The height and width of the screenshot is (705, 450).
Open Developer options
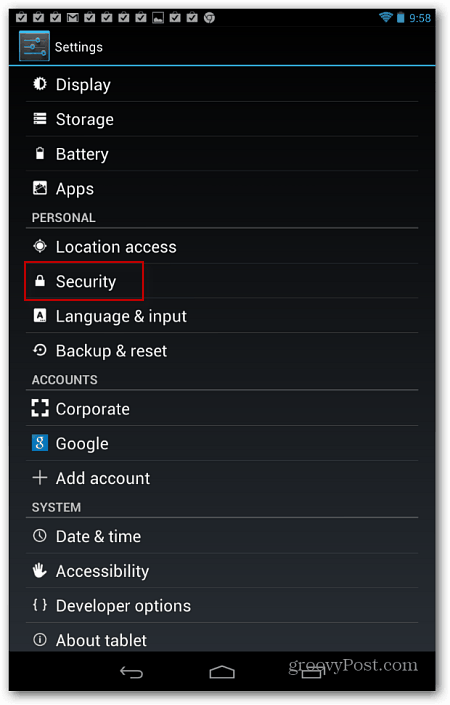pyautogui.click(x=222, y=606)
